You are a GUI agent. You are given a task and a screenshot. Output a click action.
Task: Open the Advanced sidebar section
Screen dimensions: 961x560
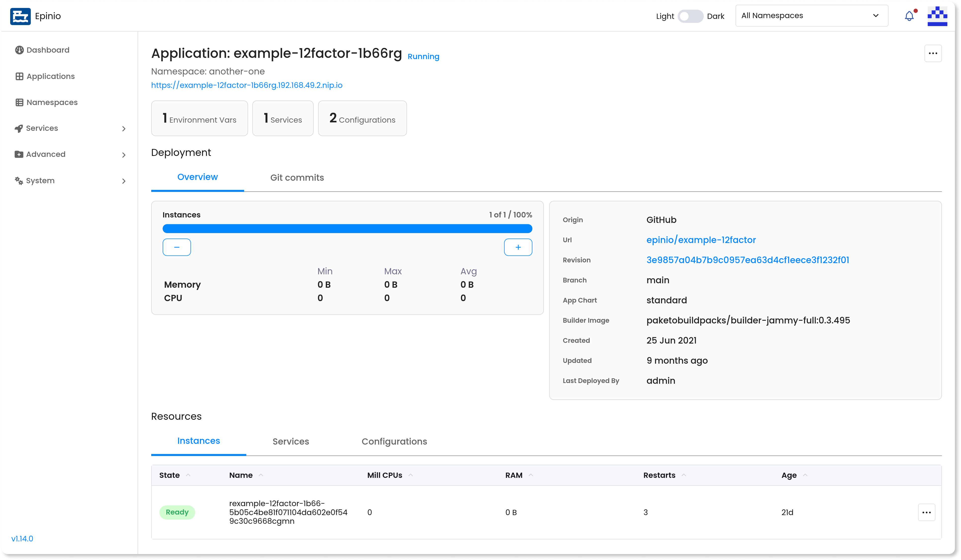coord(70,154)
